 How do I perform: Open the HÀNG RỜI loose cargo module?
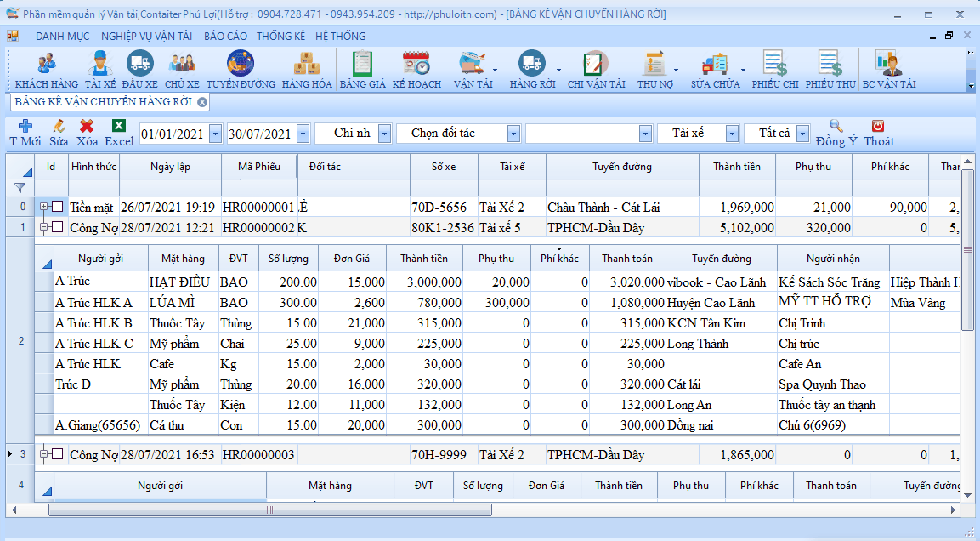[532, 70]
